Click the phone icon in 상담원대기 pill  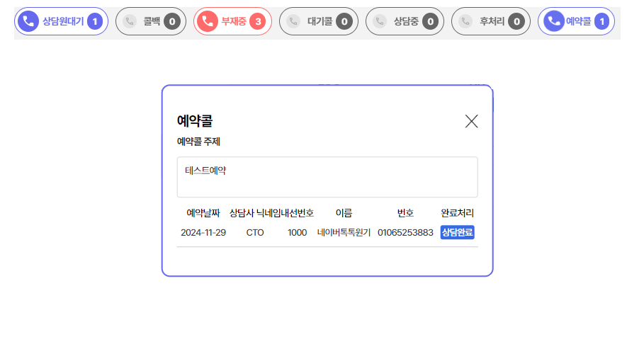pyautogui.click(x=28, y=21)
